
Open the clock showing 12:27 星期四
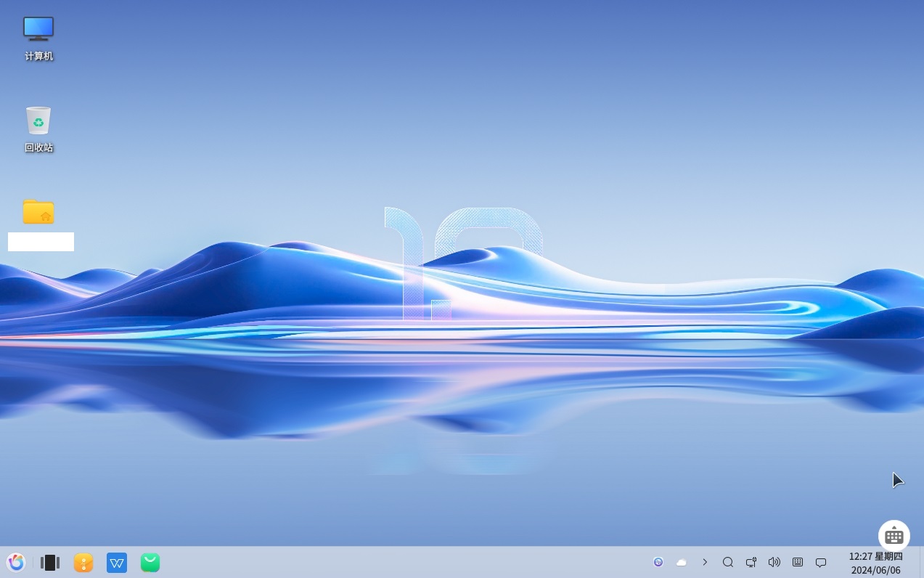875,563
